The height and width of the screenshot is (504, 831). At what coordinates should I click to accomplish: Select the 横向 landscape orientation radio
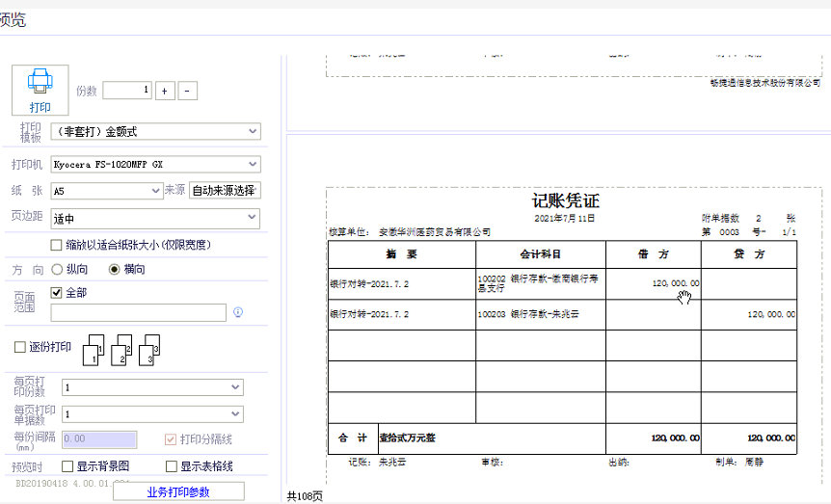click(114, 269)
